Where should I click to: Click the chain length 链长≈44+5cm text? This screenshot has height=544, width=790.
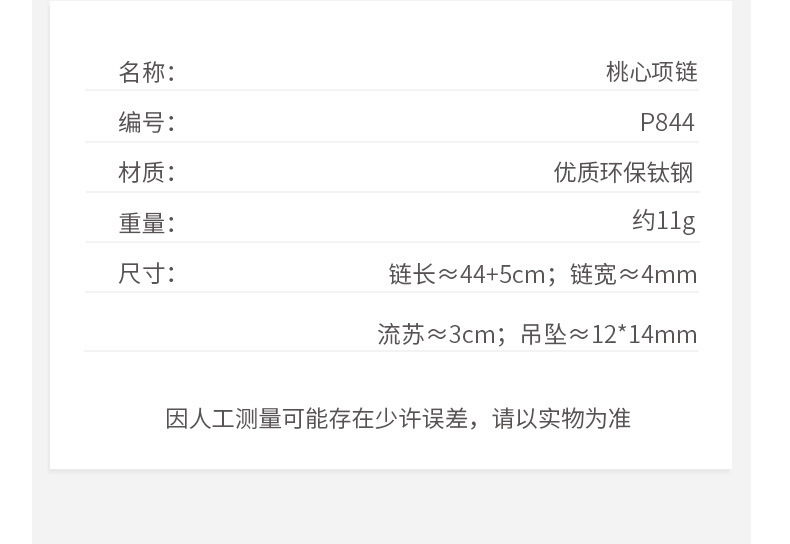[x=466, y=274]
